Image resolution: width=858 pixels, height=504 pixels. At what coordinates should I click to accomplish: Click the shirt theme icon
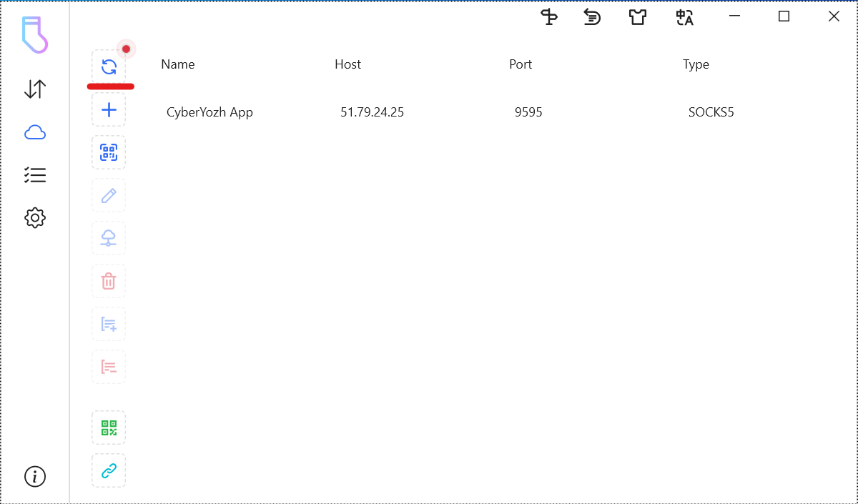click(x=637, y=17)
